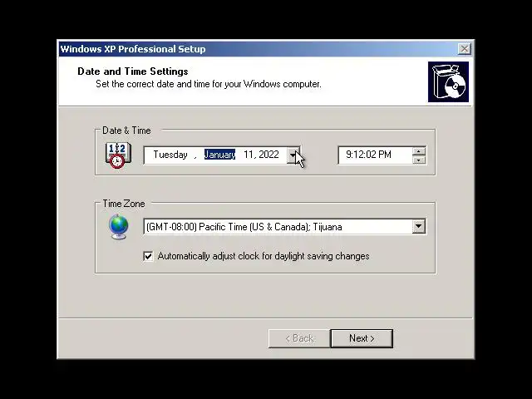Select the day number 11 in date

[x=249, y=155]
